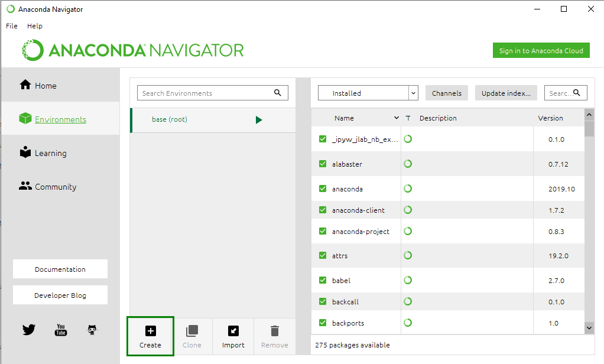
Task: Click the Remove environment trash icon
Action: tap(275, 331)
